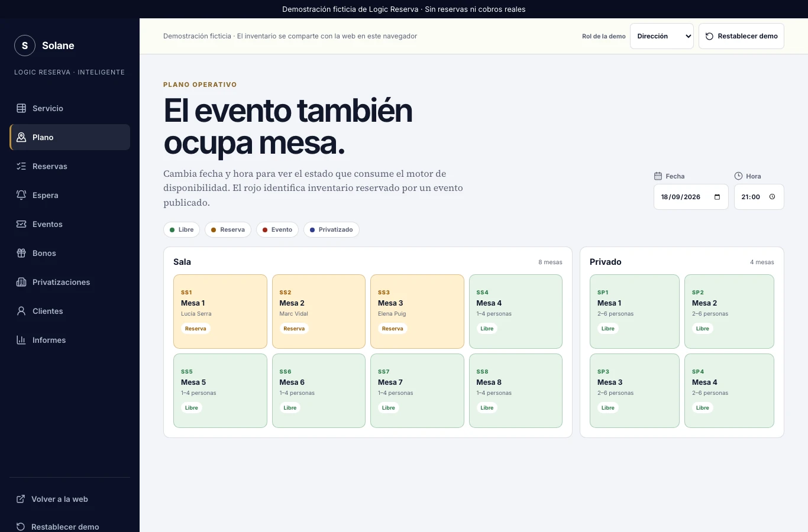This screenshot has height=532, width=808.
Task: Click the Solane logo circle
Action: 25,46
